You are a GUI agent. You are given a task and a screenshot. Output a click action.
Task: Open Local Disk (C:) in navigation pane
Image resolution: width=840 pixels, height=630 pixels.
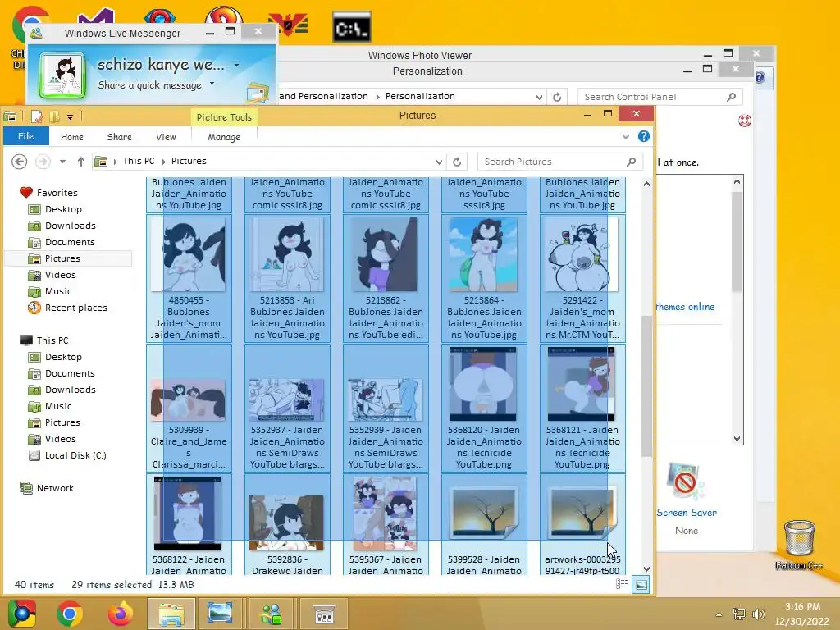(x=75, y=455)
